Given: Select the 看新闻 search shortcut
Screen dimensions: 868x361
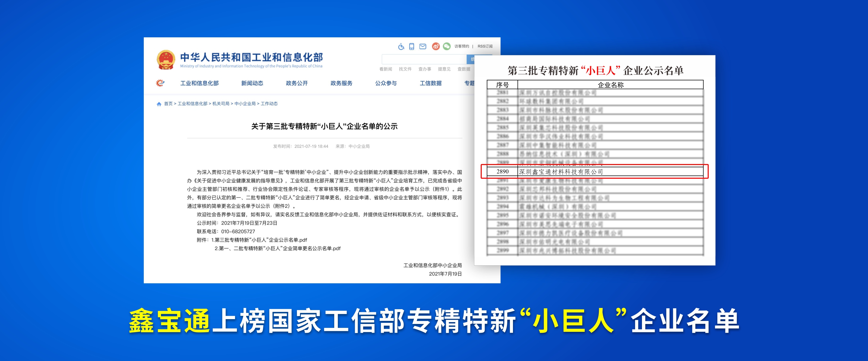Looking at the screenshot, I should pos(385,69).
